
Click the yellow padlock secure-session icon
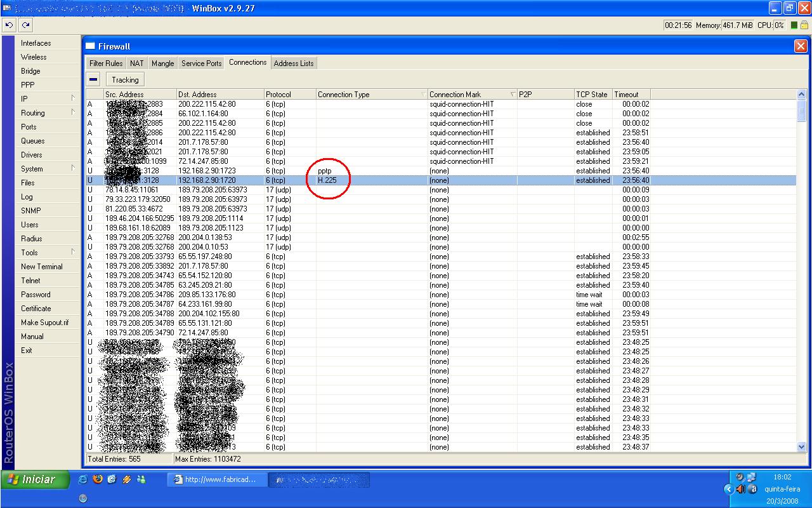pyautogui.click(x=804, y=25)
